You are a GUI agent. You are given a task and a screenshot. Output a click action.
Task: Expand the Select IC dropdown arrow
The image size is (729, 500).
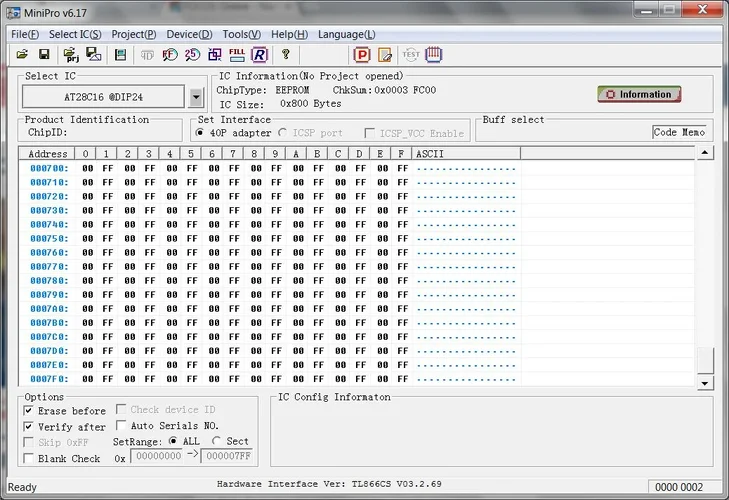click(196, 97)
